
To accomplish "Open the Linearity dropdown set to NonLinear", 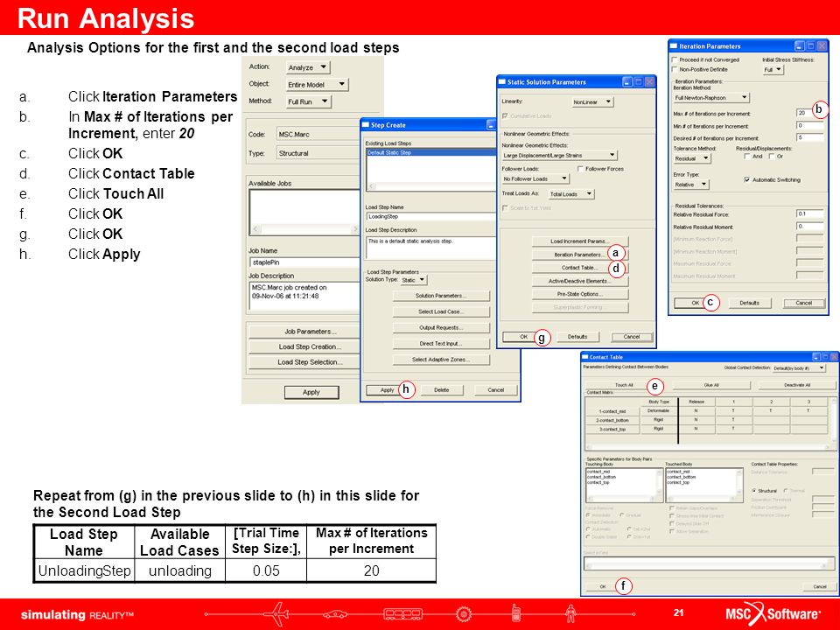I will click(x=592, y=101).
